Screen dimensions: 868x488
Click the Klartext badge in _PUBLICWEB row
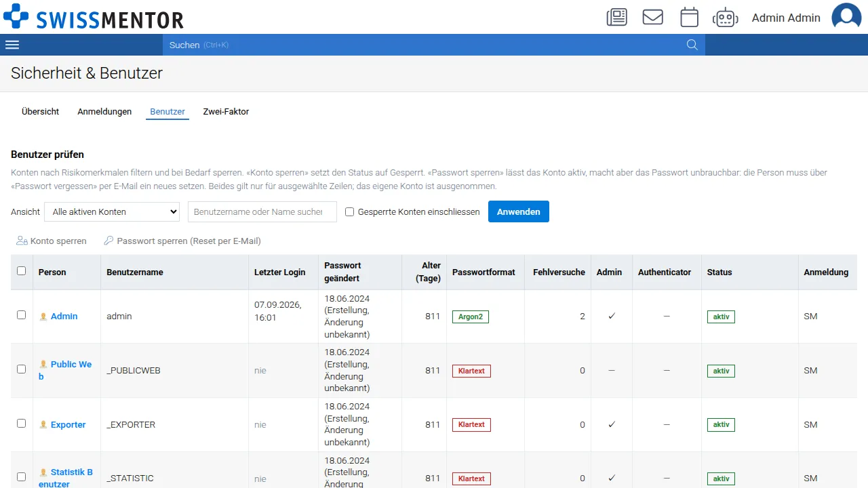pyautogui.click(x=471, y=371)
